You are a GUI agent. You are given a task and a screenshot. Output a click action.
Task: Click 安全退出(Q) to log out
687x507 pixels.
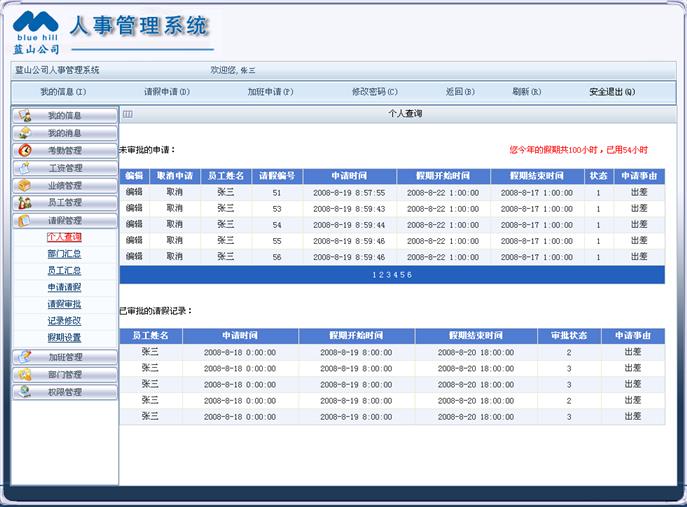coord(612,92)
